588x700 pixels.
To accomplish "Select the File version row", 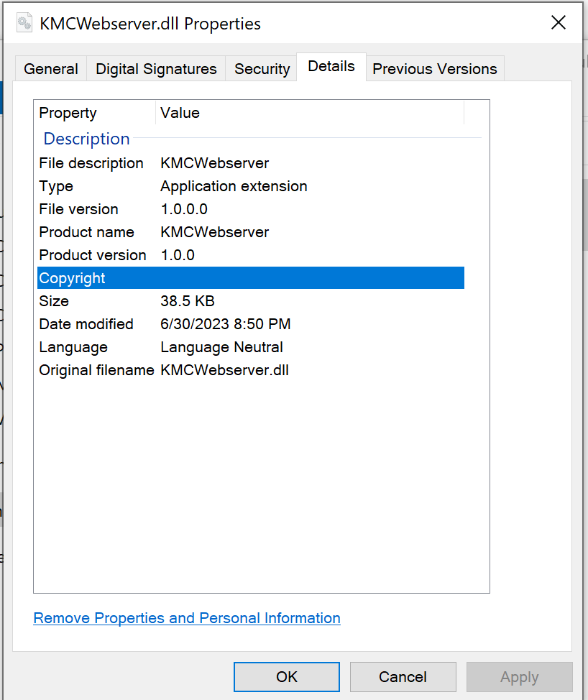I will tap(78, 209).
